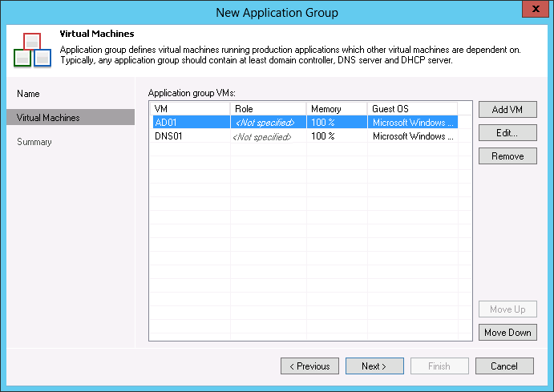Click the 100 % memory value for AD01
The image size is (554, 392).
click(323, 122)
